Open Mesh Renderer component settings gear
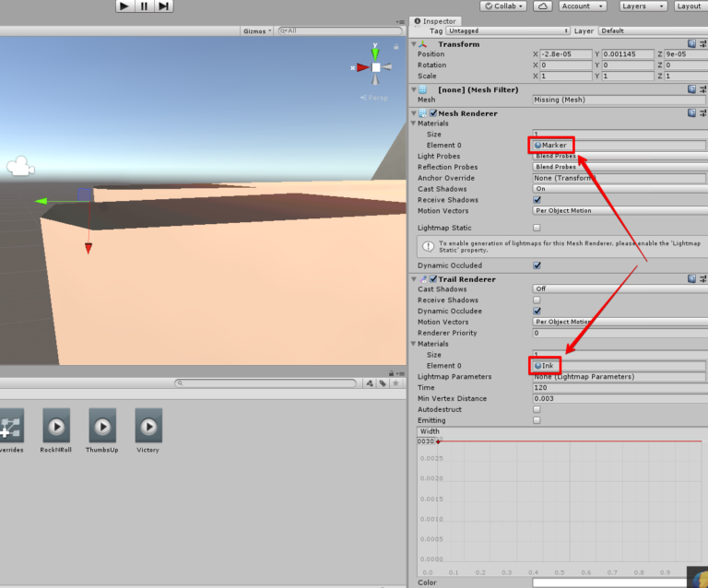The height and width of the screenshot is (588, 708). coord(702,113)
